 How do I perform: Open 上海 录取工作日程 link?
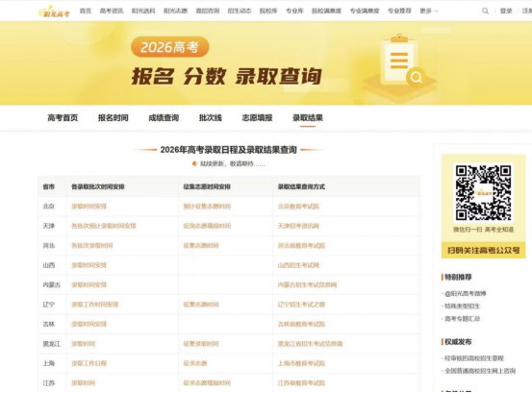click(x=89, y=363)
